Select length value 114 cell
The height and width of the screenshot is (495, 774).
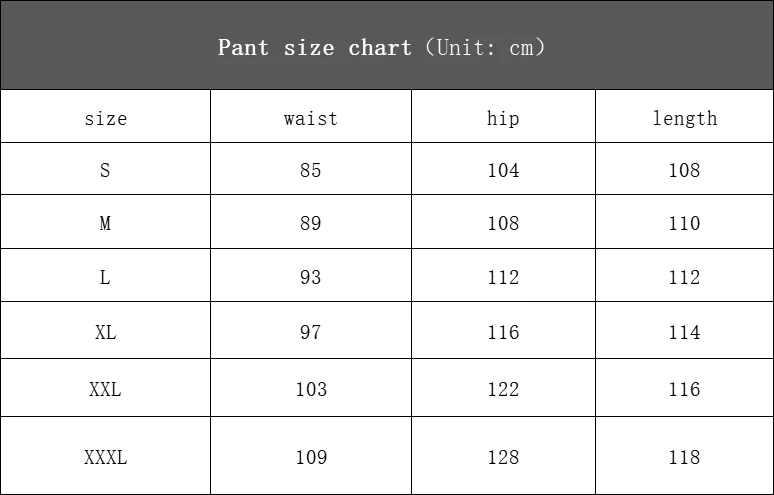coord(684,330)
